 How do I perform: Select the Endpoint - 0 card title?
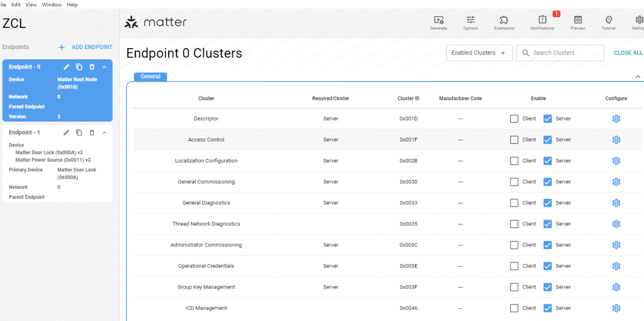pos(25,67)
